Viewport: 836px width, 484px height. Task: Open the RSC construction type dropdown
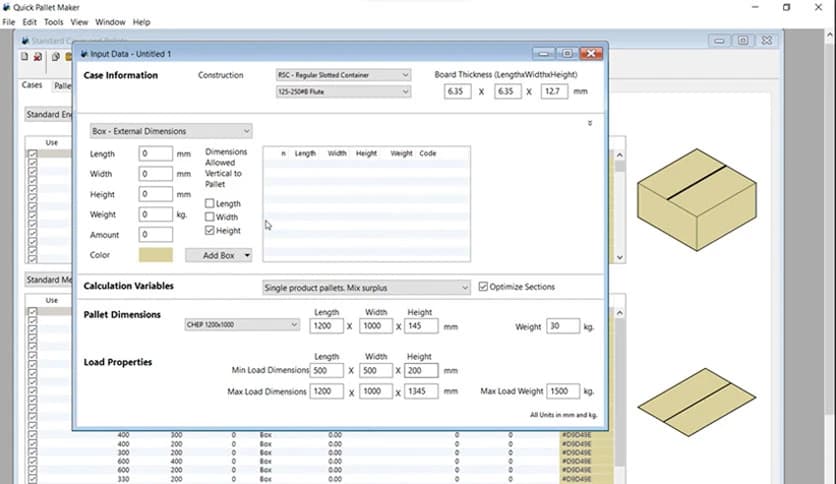pos(342,75)
